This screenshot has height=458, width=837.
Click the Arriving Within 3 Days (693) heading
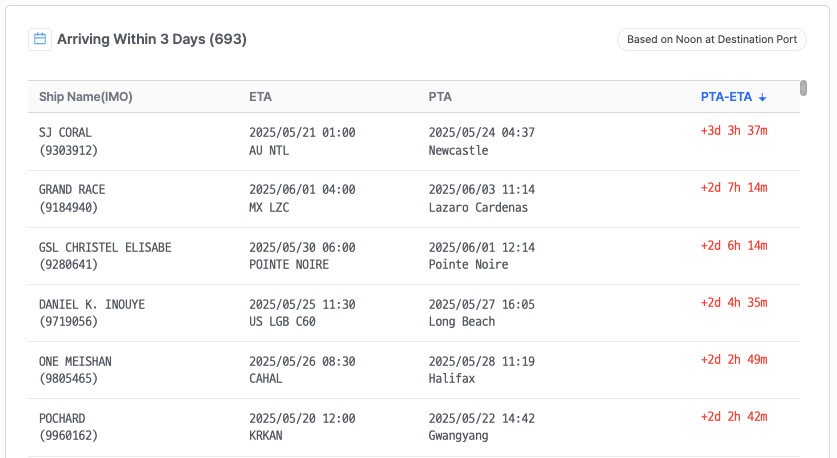coord(152,39)
